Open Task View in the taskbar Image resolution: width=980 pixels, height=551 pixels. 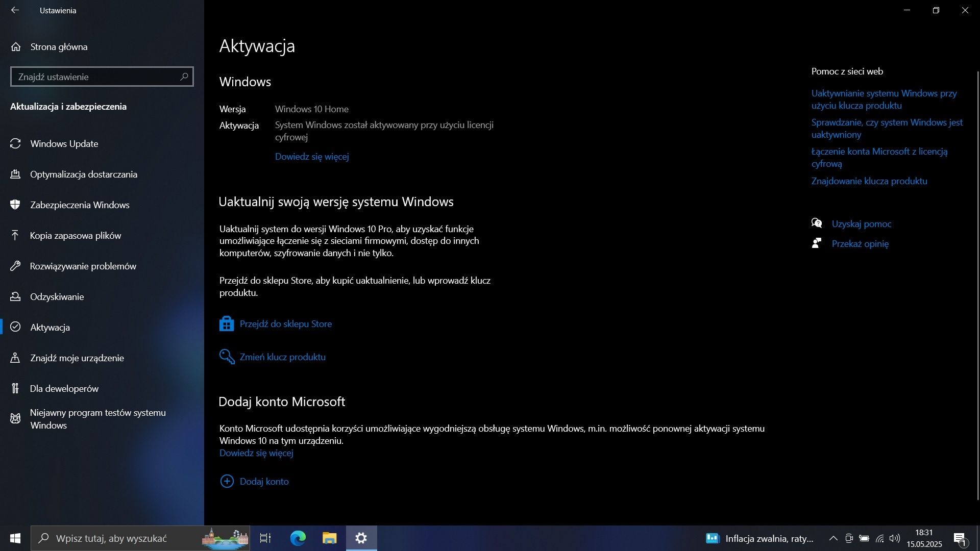tap(265, 538)
